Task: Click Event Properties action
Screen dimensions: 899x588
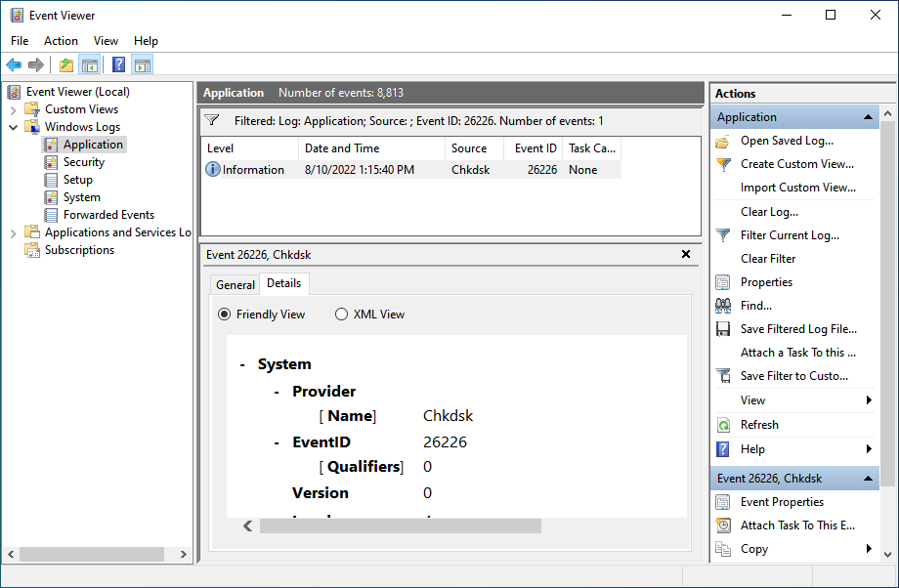Action: click(782, 502)
